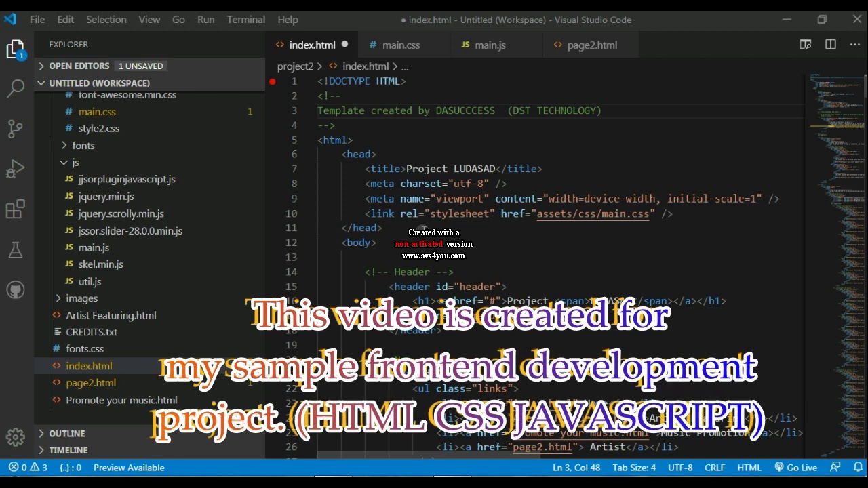
Task: Open CREDITS.txt file
Action: [x=92, y=332]
